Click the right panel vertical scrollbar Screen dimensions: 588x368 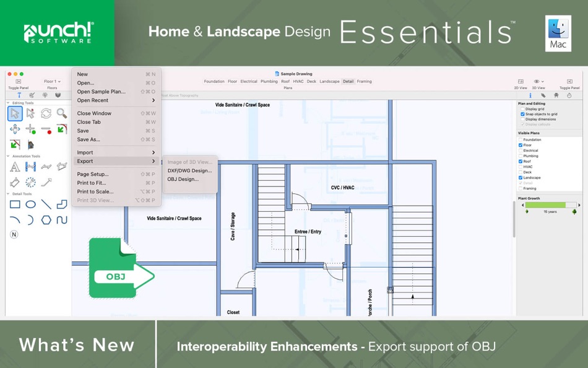point(514,219)
